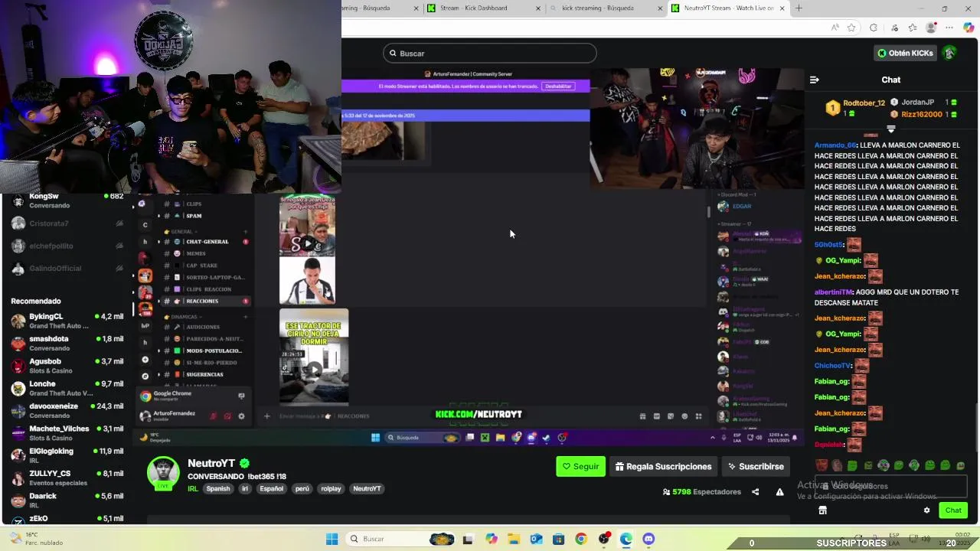Image resolution: width=980 pixels, height=551 pixels.
Task: Report stream with the warning triangle icon
Action: click(x=779, y=492)
